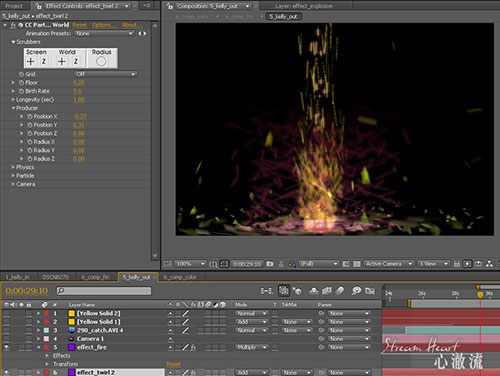The image size is (500, 376).
Task: Enable frame blending for timeline
Action: (x=326, y=291)
